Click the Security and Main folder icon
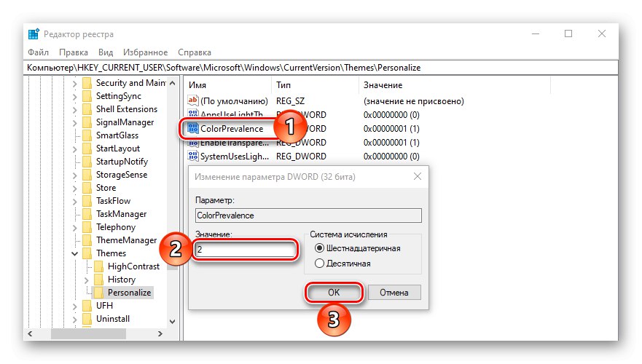This screenshot has height=364, width=642. pos(87,83)
